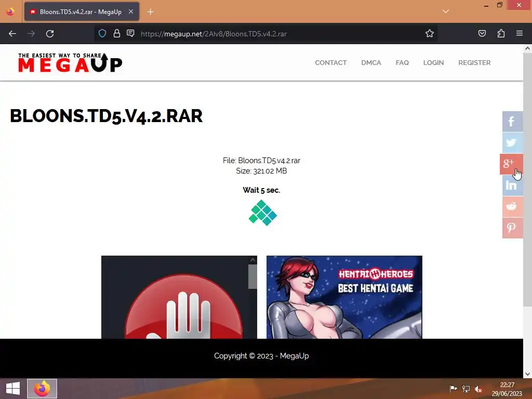
Task: Save the page to Pocket
Action: (482, 34)
